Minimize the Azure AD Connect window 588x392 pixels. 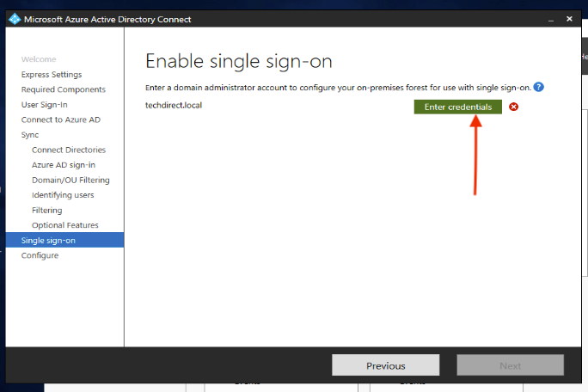click(x=551, y=19)
